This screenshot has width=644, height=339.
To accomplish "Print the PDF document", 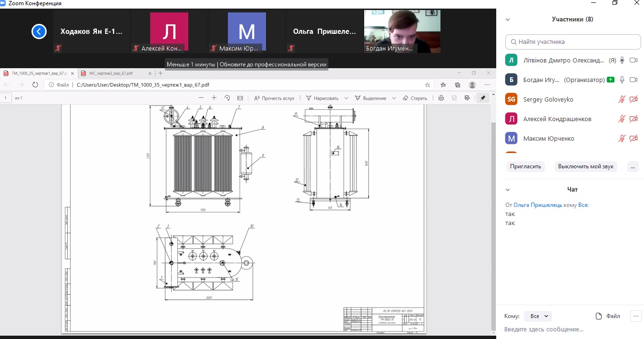I will pyautogui.click(x=441, y=98).
